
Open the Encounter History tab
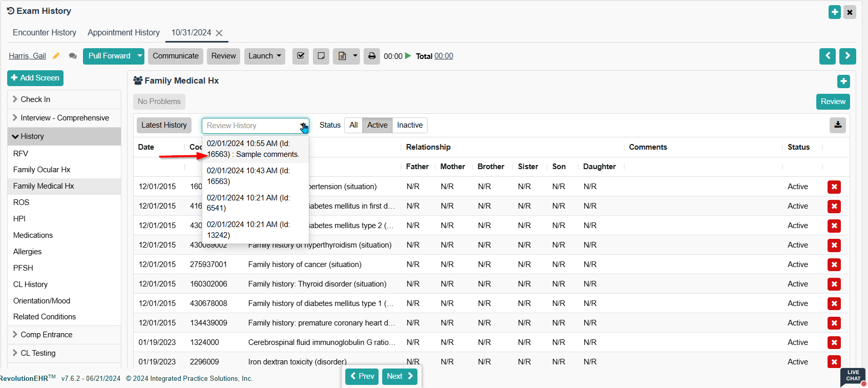[45, 32]
